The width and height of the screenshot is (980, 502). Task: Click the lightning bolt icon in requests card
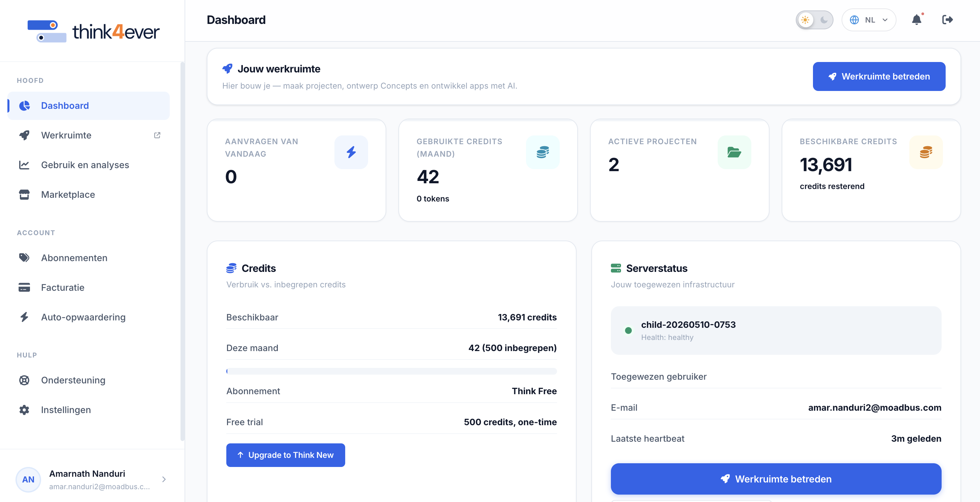pyautogui.click(x=351, y=152)
